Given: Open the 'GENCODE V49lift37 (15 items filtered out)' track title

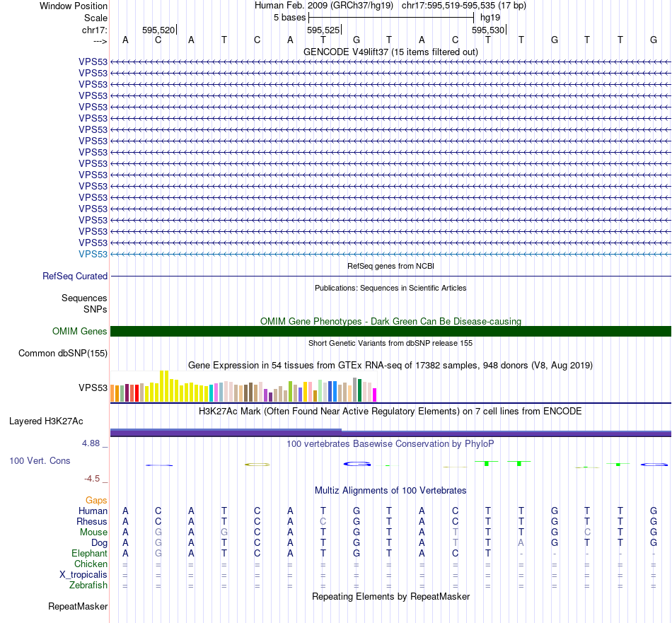Looking at the screenshot, I should [390, 52].
